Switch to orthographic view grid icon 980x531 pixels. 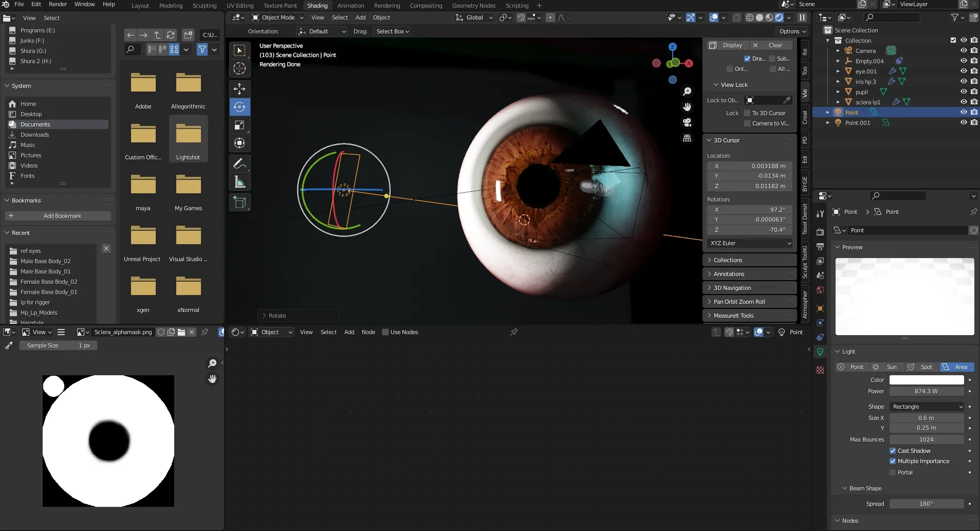click(687, 138)
